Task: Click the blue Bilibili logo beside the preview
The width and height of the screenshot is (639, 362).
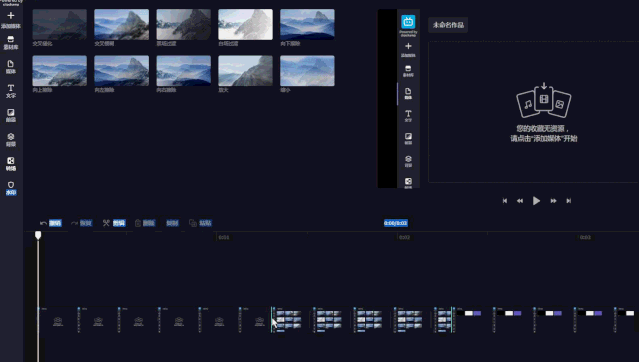Action: coord(408,22)
